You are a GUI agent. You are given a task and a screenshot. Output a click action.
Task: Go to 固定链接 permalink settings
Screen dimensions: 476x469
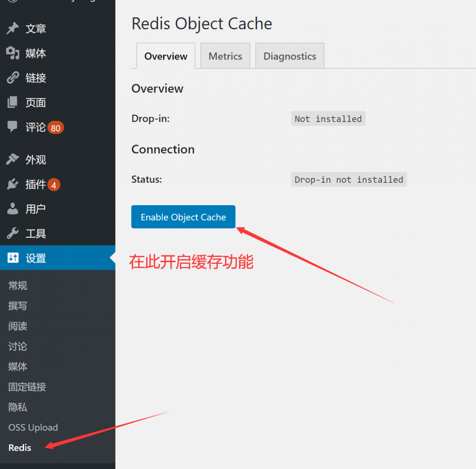point(27,387)
